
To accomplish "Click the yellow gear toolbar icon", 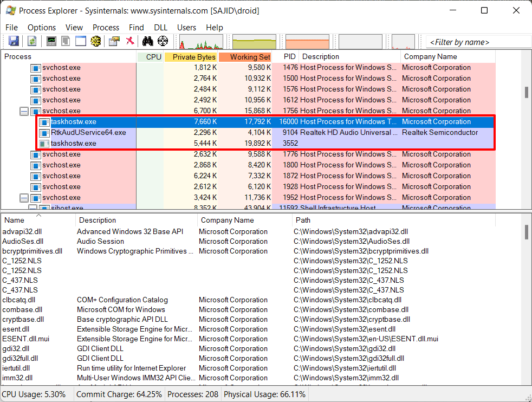I will pyautogui.click(x=96, y=41).
